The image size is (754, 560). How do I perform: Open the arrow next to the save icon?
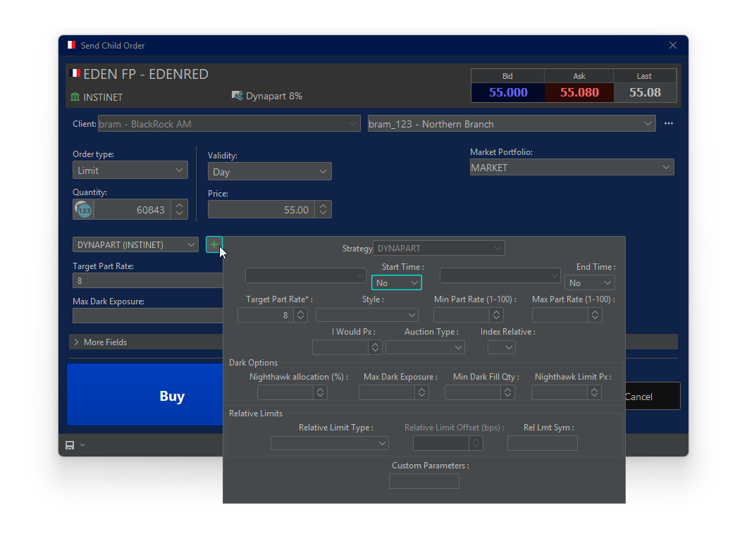pyautogui.click(x=82, y=445)
